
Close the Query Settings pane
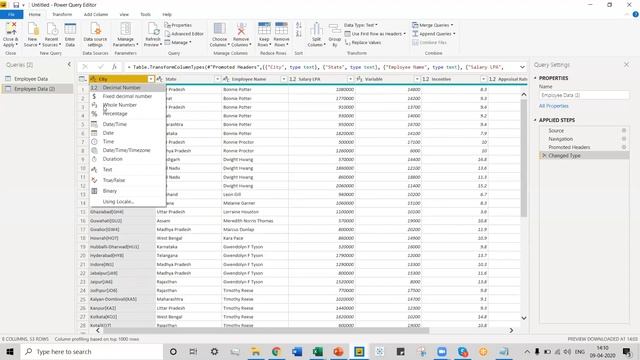click(x=627, y=65)
